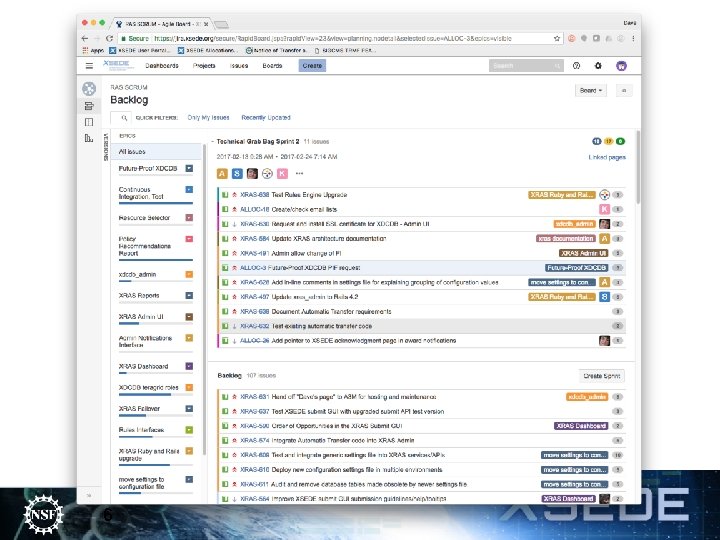Open the Dashboards menu
Image resolution: width=720 pixels, height=540 pixels.
(162, 66)
